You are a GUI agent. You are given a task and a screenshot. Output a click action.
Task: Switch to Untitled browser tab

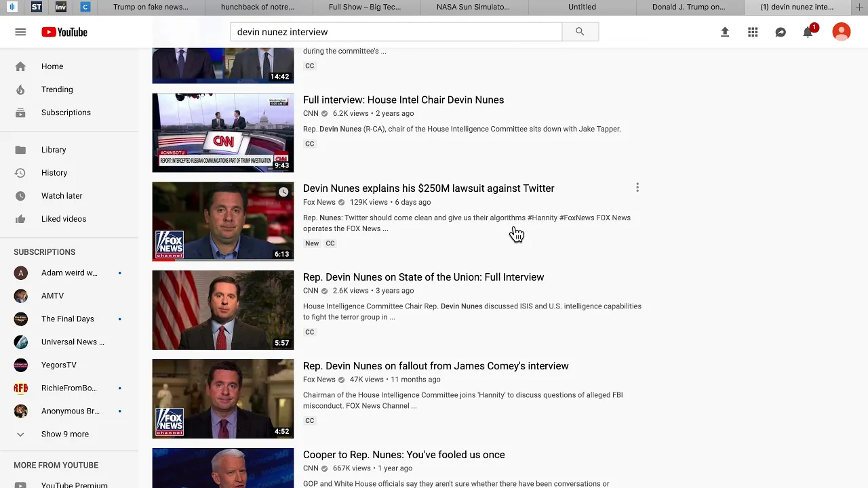click(x=582, y=7)
